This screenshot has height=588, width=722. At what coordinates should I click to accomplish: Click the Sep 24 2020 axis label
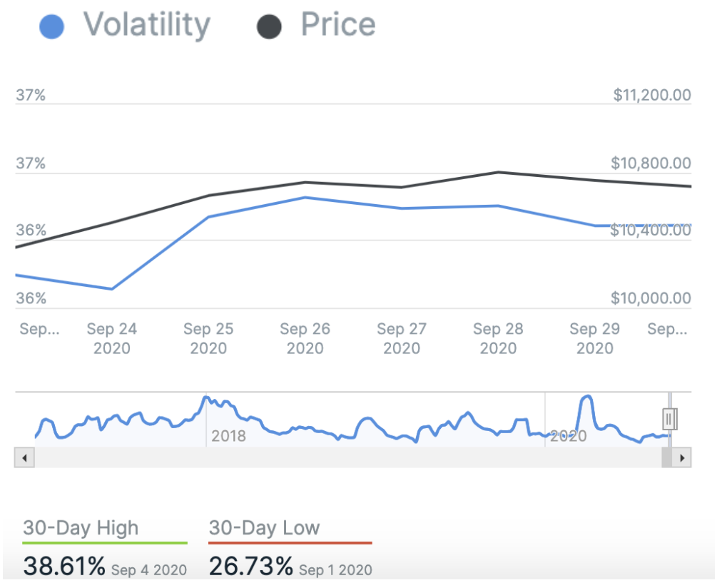click(111, 338)
